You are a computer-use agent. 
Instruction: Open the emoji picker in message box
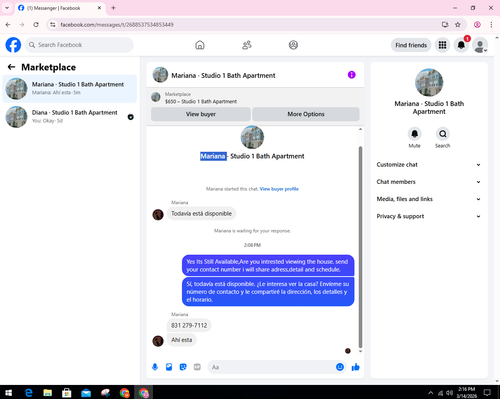(x=340, y=367)
